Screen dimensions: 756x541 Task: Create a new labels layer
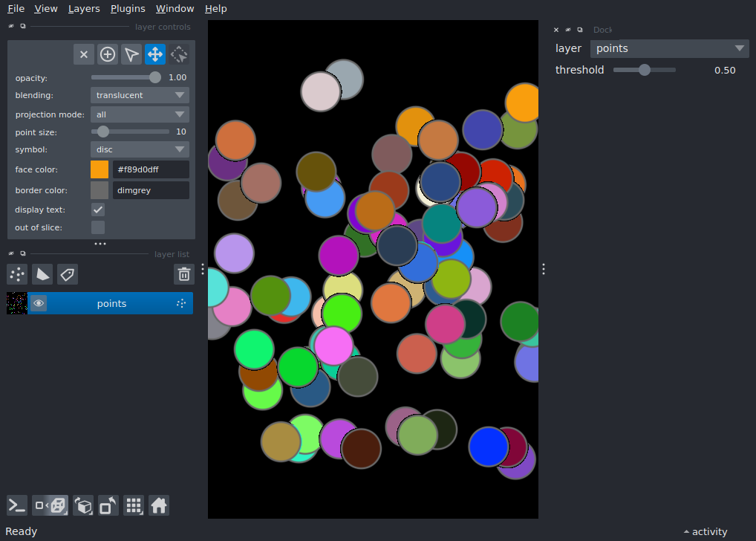(x=68, y=274)
